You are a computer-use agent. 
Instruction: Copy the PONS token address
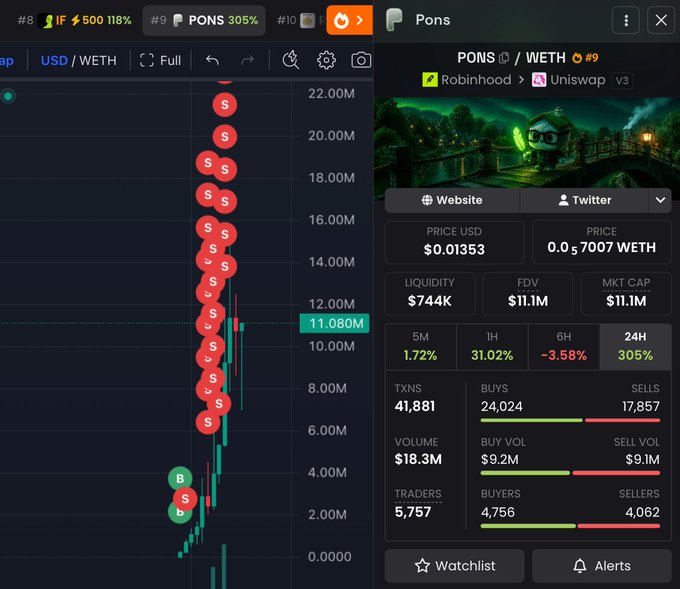point(504,58)
